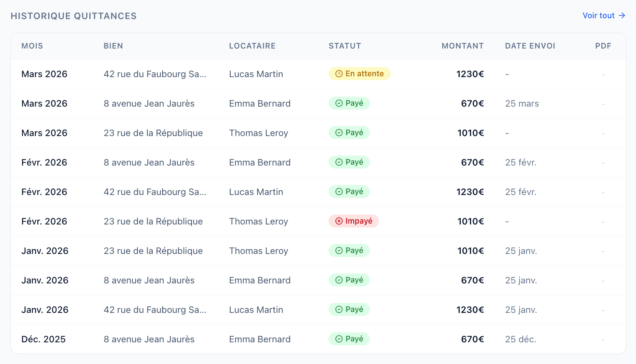Select the Impayé status badge
The image size is (636, 364).
[x=354, y=221]
